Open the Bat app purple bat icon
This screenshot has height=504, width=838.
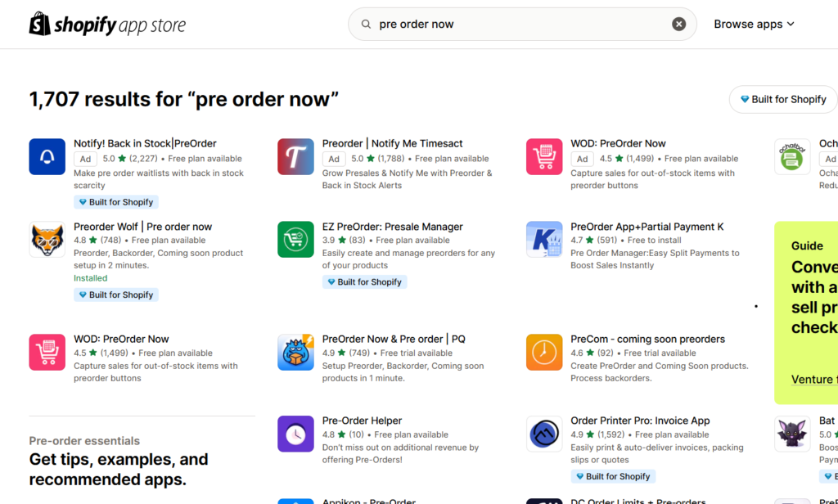tap(792, 434)
